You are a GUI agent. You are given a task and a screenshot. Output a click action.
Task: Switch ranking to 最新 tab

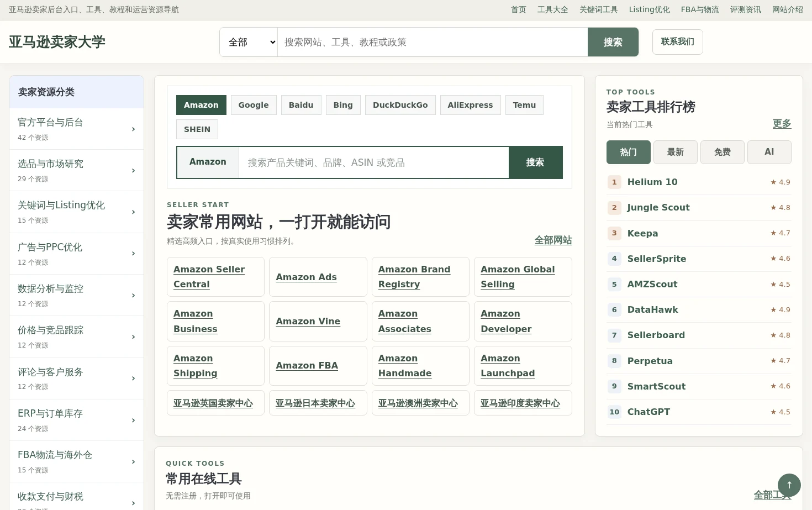point(675,152)
